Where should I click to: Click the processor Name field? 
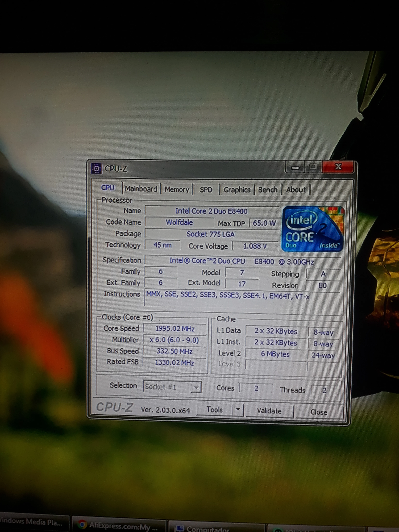coord(211,211)
